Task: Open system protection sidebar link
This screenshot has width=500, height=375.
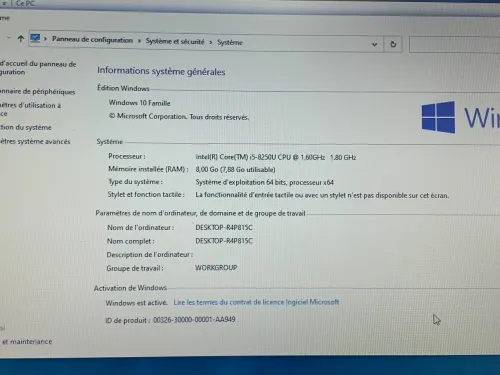Action: 26,127
